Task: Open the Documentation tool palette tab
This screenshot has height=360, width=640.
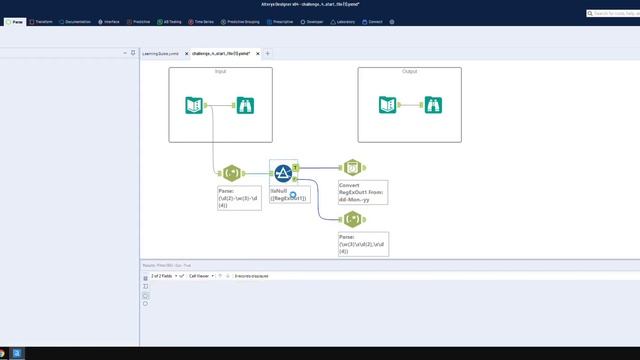Action: [x=75, y=22]
